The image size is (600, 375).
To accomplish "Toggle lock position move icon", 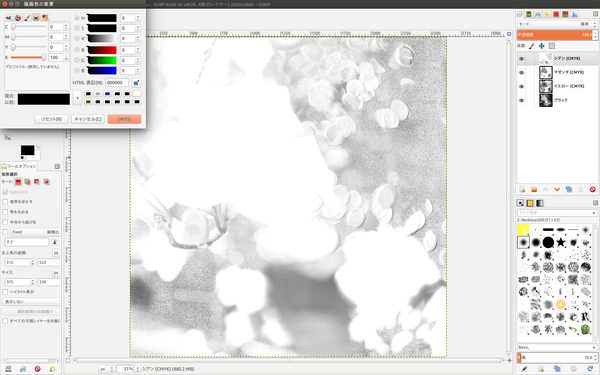I will [x=541, y=46].
